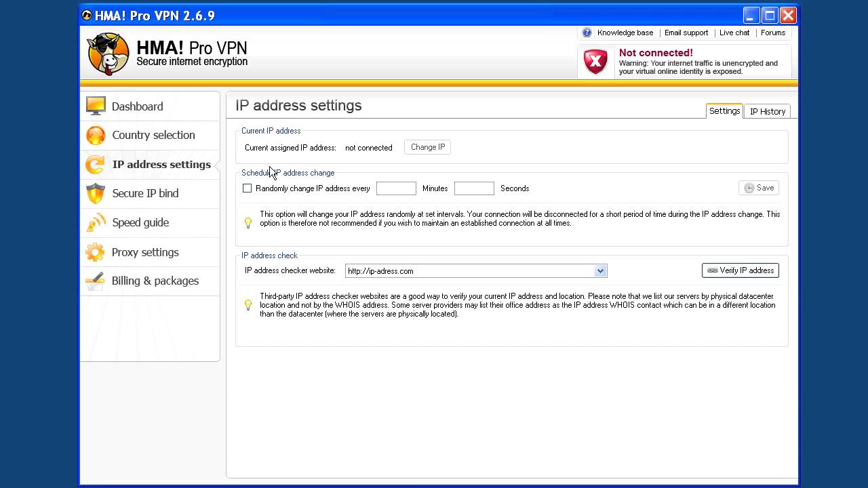868x488 pixels.
Task: Open the Live chat link
Action: tap(734, 33)
